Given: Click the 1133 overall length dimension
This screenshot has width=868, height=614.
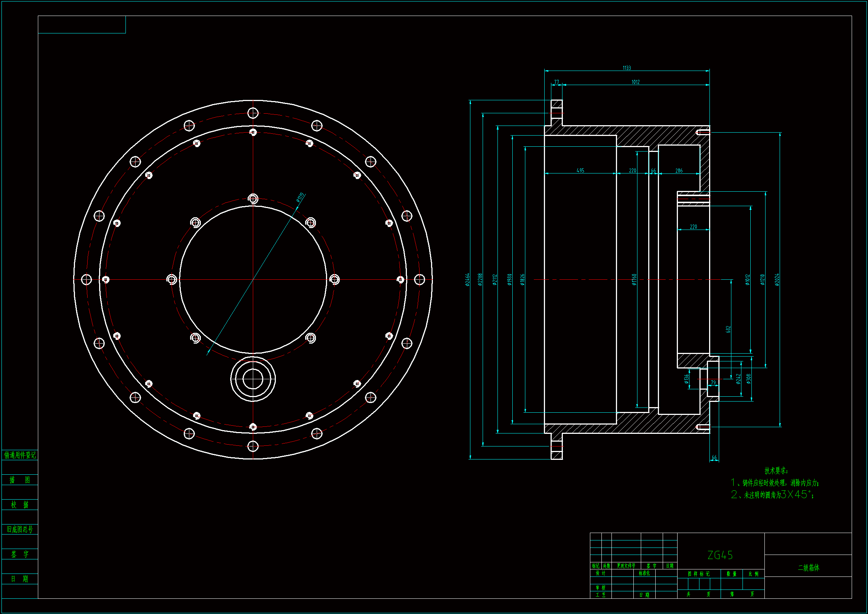Looking at the screenshot, I should coord(627,68).
